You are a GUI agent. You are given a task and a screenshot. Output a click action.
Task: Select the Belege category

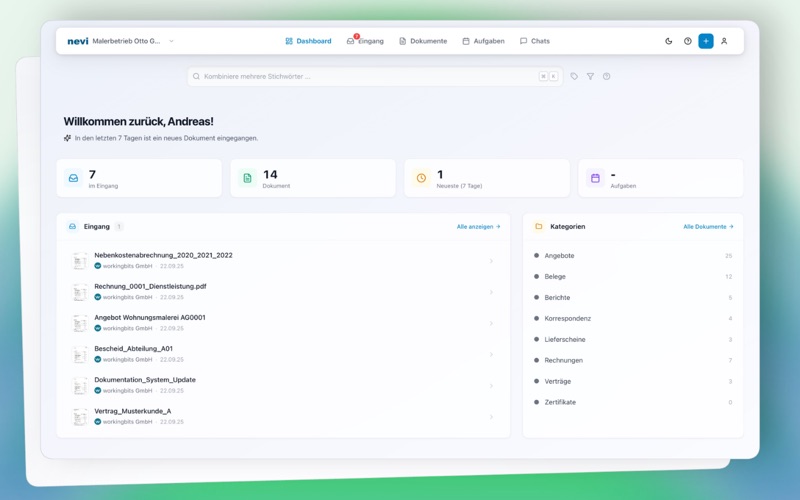633,277
